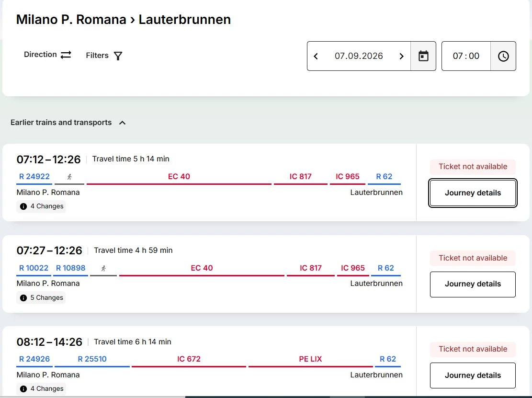Open Journey details for 07:27 departure

[473, 284]
